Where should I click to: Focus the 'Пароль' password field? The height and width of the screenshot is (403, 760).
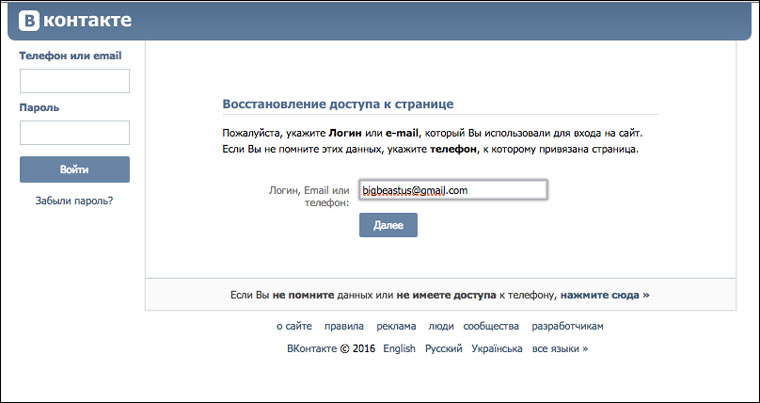75,132
